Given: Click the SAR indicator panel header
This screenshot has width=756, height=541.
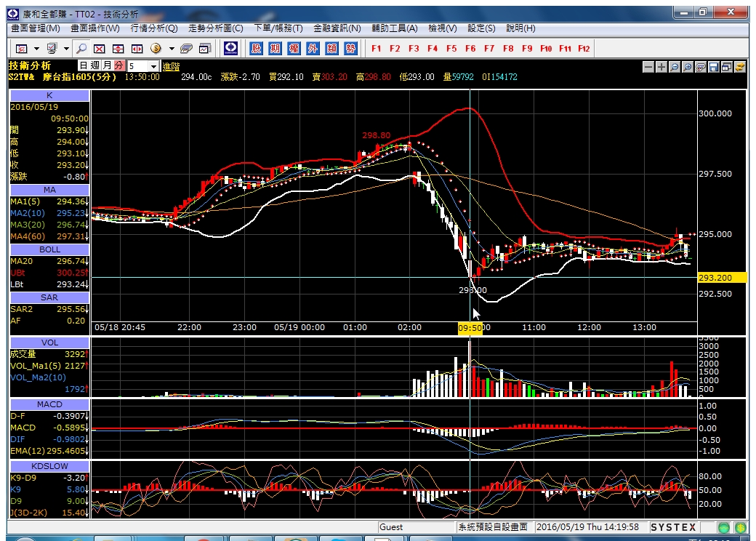Looking at the screenshot, I should coord(49,297).
